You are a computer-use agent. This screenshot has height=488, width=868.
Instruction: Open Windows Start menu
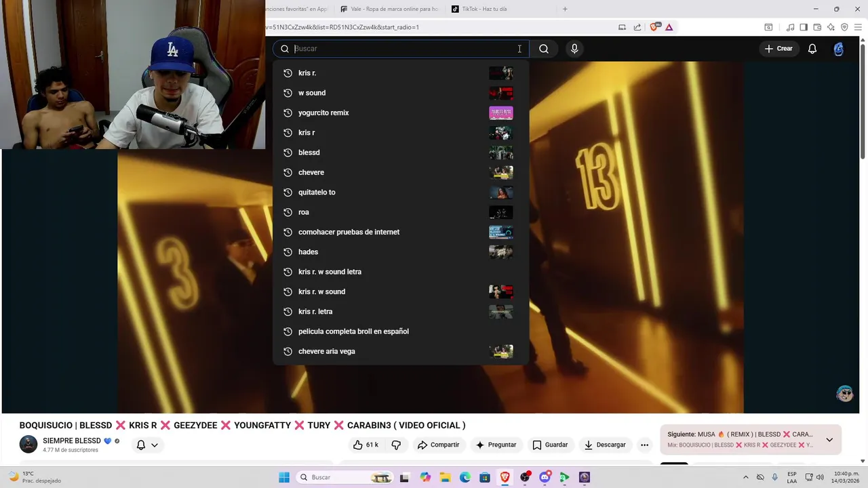[x=284, y=477]
